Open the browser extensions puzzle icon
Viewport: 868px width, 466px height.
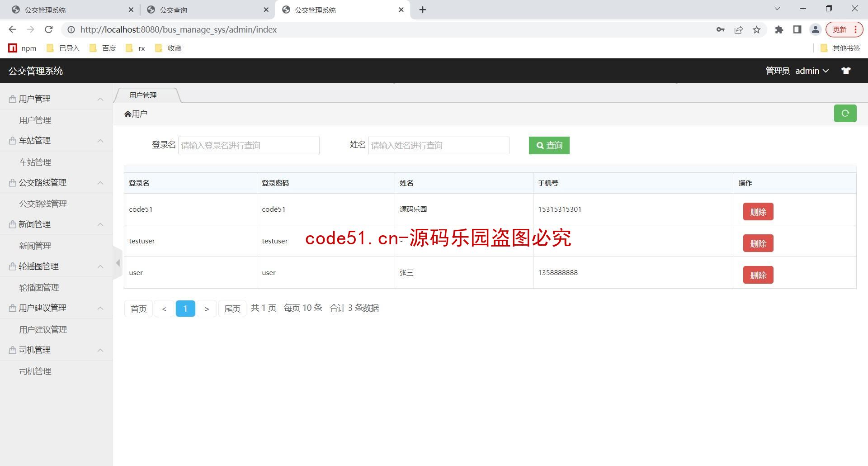pyautogui.click(x=779, y=29)
